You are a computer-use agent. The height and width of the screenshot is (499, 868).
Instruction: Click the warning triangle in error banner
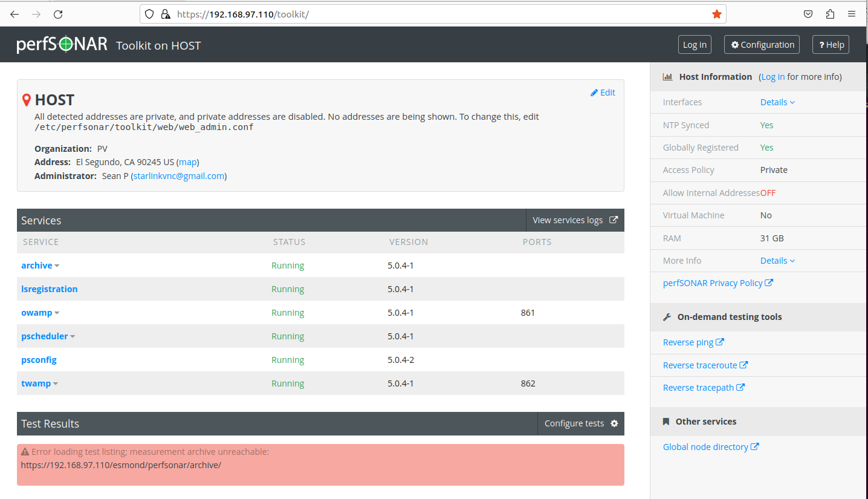pos(25,452)
